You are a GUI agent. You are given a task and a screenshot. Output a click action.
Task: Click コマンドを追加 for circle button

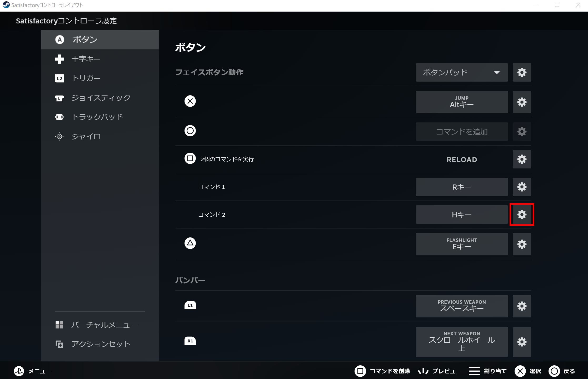[x=462, y=132]
